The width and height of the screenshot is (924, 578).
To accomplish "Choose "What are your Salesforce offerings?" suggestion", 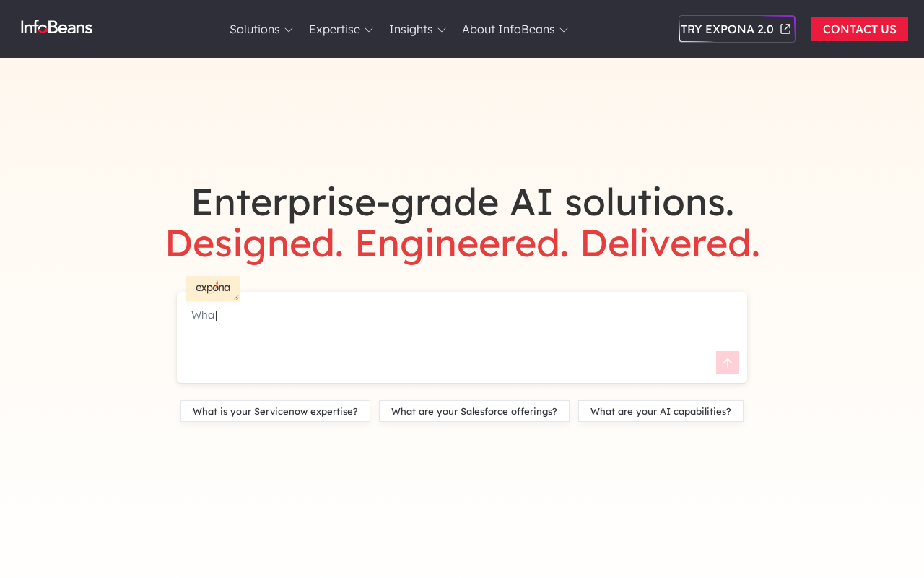I will coord(474,411).
